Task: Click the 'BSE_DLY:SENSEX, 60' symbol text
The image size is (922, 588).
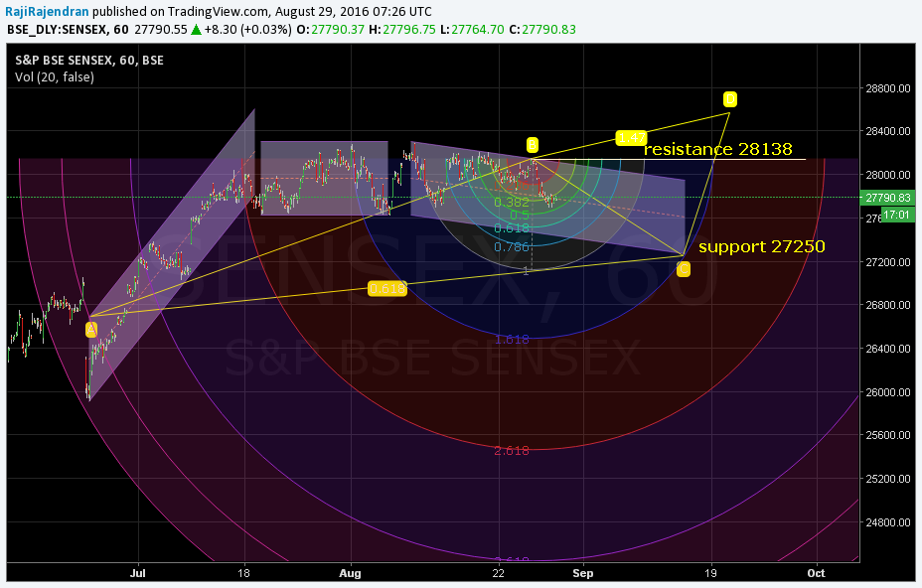Action: coord(68,30)
